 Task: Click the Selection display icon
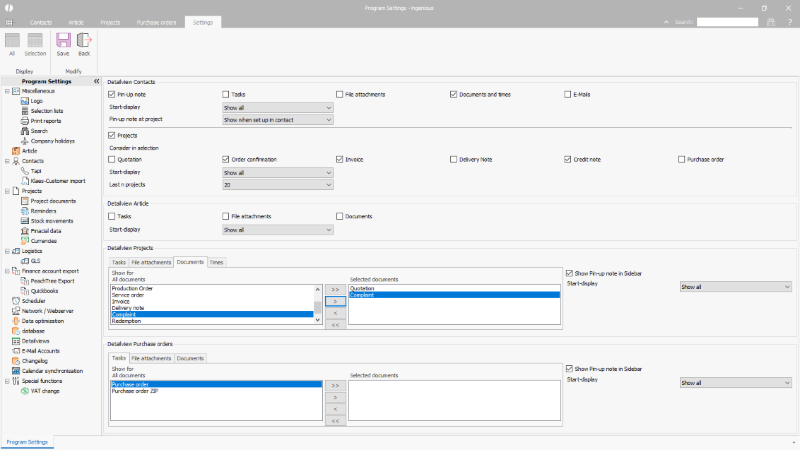(35, 44)
